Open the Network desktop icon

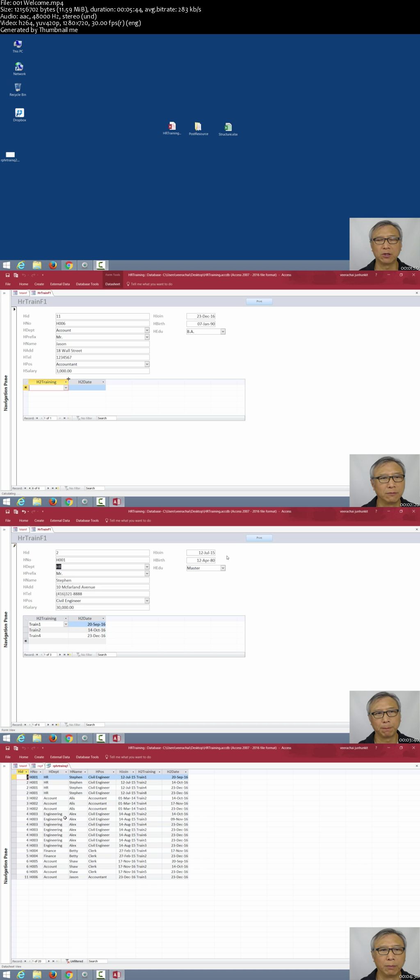click(x=19, y=69)
